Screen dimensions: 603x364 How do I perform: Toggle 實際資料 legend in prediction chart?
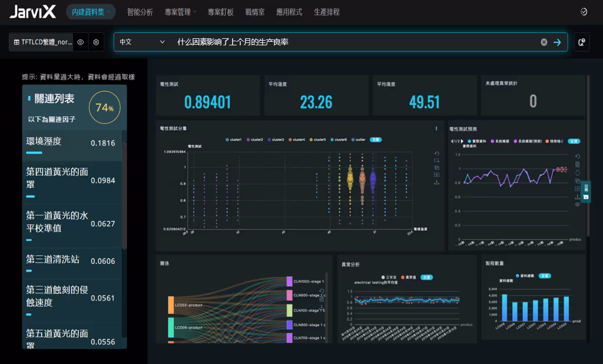click(x=477, y=141)
